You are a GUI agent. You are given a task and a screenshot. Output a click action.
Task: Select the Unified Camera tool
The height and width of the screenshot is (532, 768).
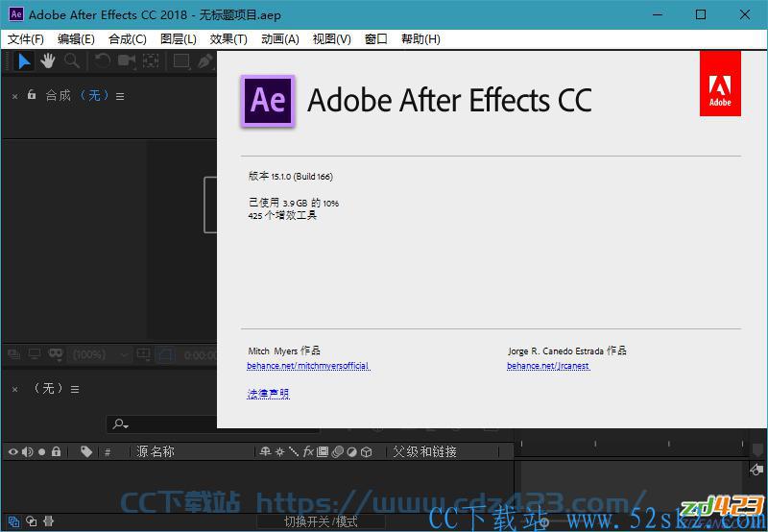coord(127,61)
